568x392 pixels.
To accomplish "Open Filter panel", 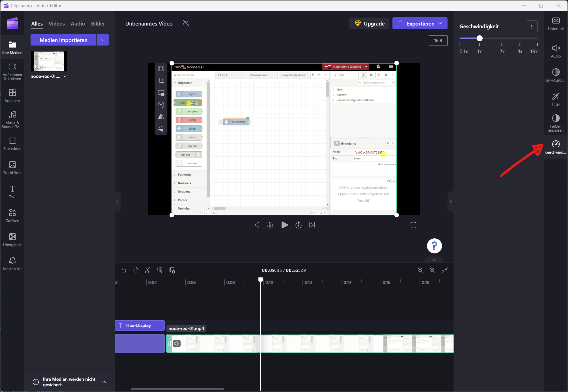I will (556, 99).
